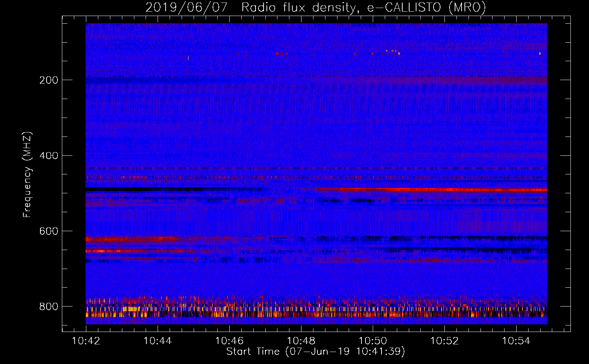This screenshot has width=589, height=364.
Task: Click the 10:52 time tick label
Action: pos(444,341)
